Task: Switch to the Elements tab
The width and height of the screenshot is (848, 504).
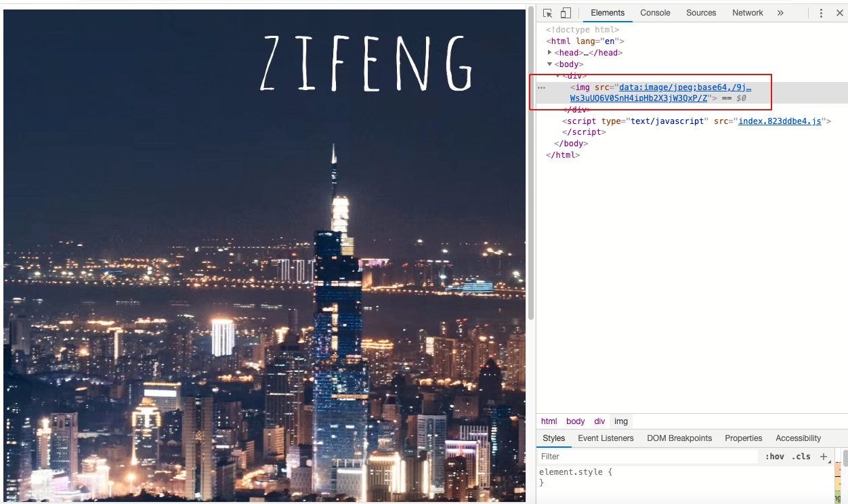Action: 608,13
